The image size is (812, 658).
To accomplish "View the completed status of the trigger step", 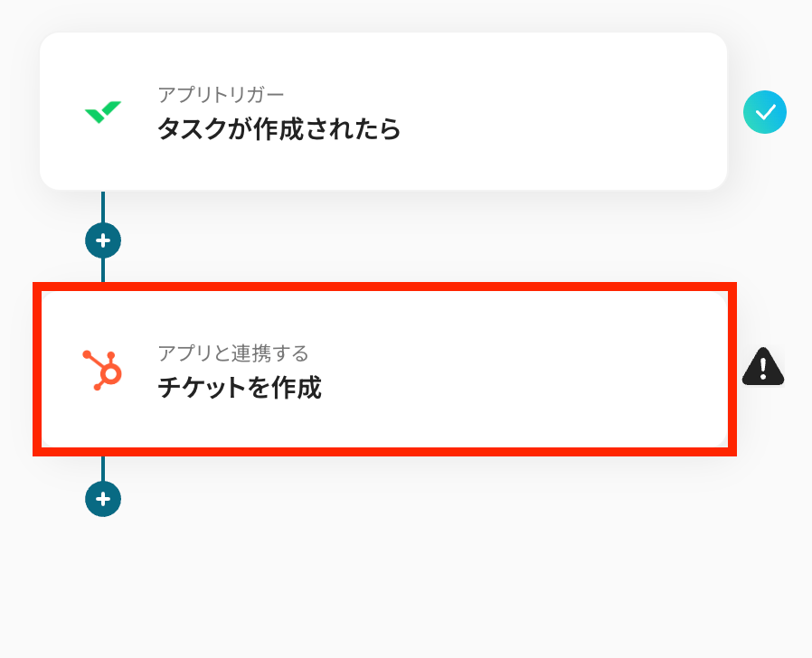I will coord(765,112).
